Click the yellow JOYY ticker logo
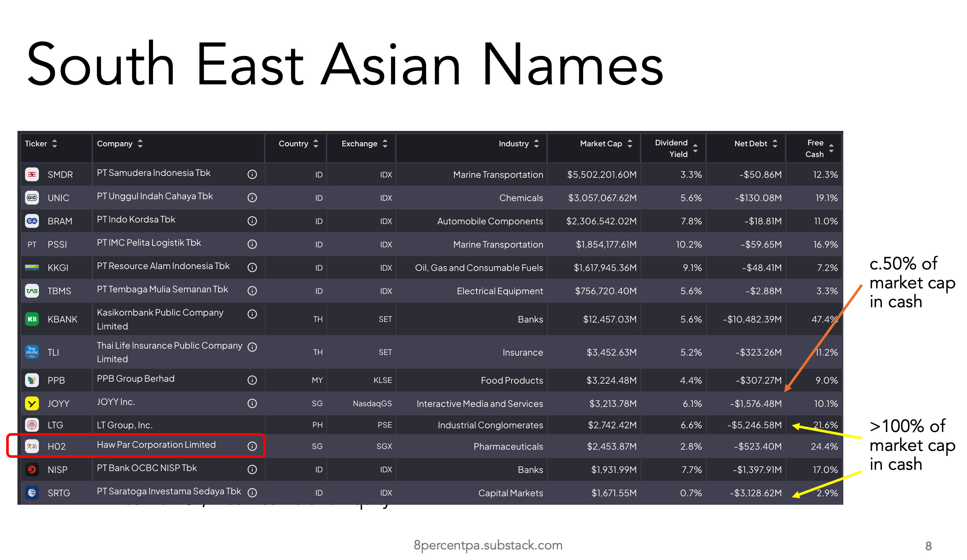Screen dimensions: 967x560 [32, 404]
